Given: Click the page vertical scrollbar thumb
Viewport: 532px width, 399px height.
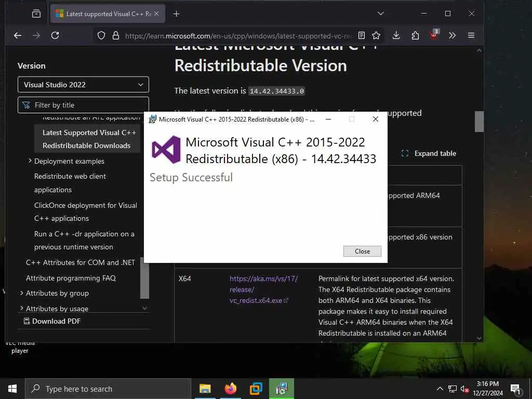Looking at the screenshot, I should pos(478,121).
